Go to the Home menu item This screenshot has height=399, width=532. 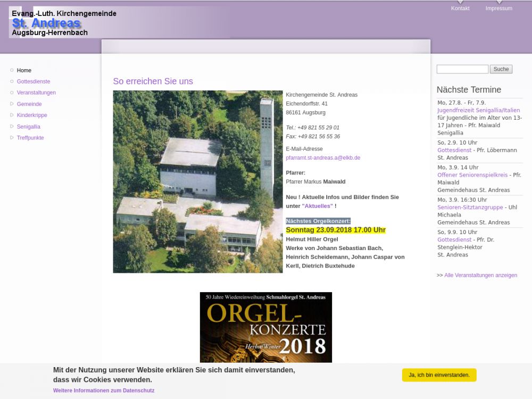(24, 70)
